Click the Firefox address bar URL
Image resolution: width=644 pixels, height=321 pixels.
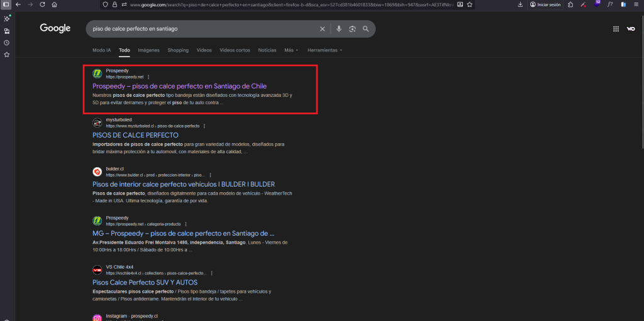292,4
